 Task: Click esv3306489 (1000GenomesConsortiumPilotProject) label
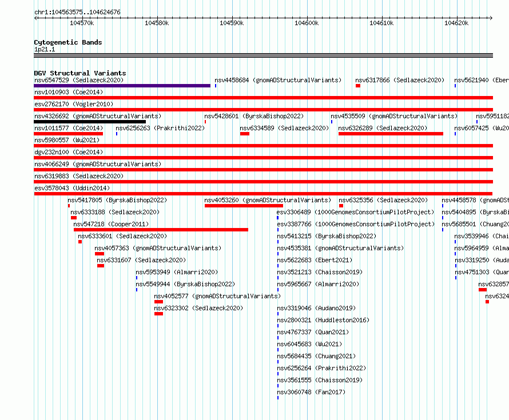click(x=356, y=212)
